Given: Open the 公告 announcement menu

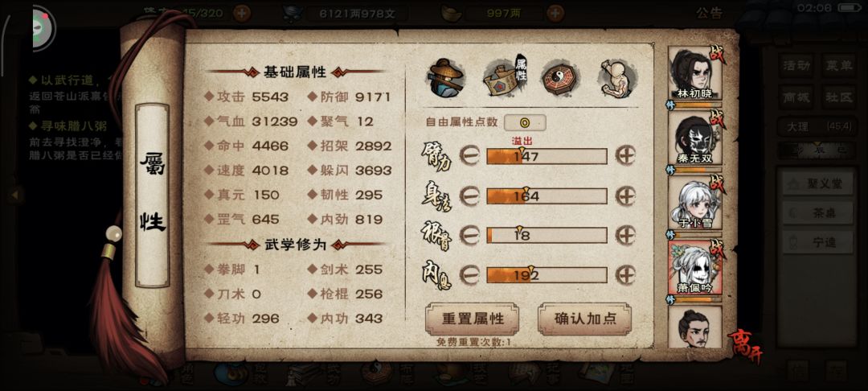Looking at the screenshot, I should pos(709,14).
